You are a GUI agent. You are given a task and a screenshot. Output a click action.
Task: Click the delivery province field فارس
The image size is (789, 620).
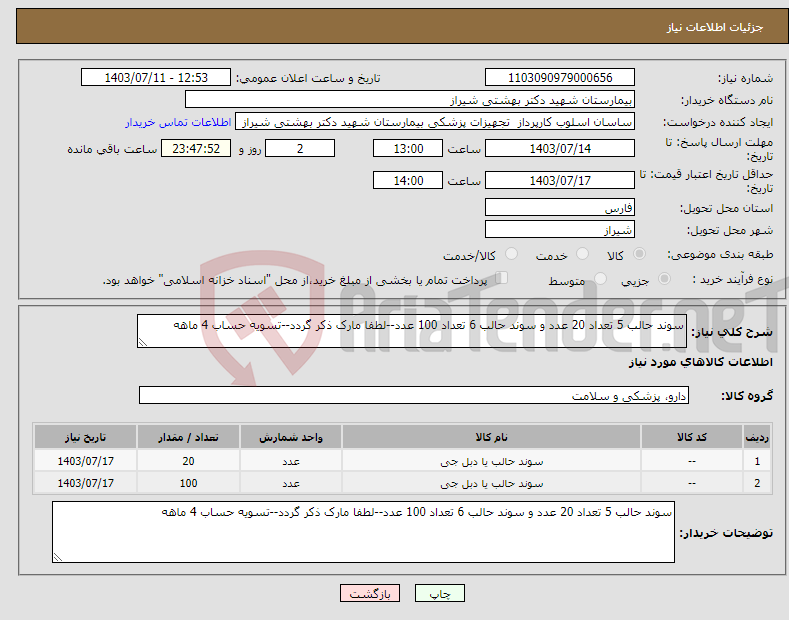pos(560,207)
